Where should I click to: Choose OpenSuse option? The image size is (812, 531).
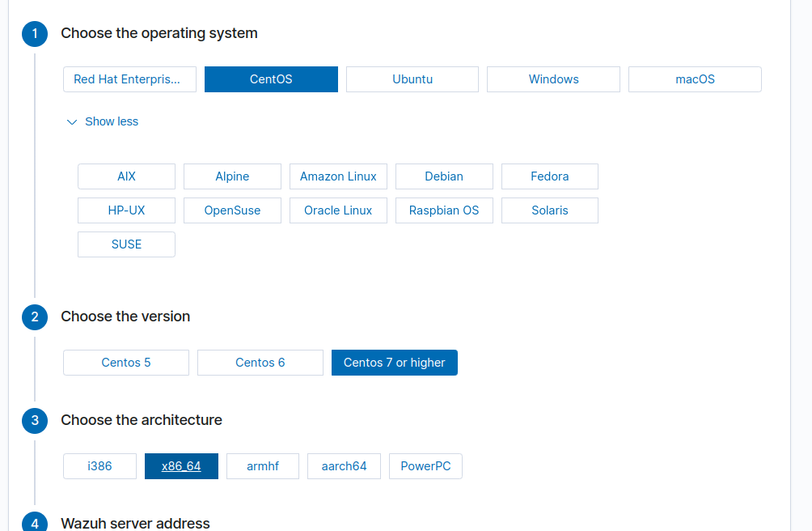[x=232, y=210]
